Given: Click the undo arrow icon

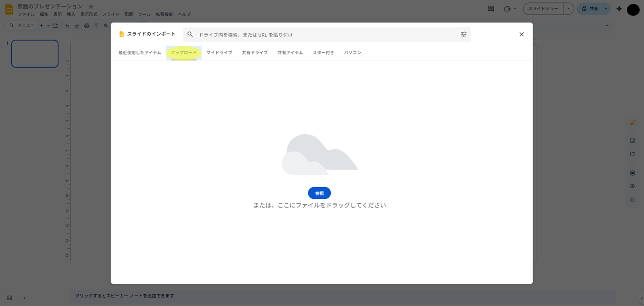Looking at the screenshot, I should (x=67, y=25).
